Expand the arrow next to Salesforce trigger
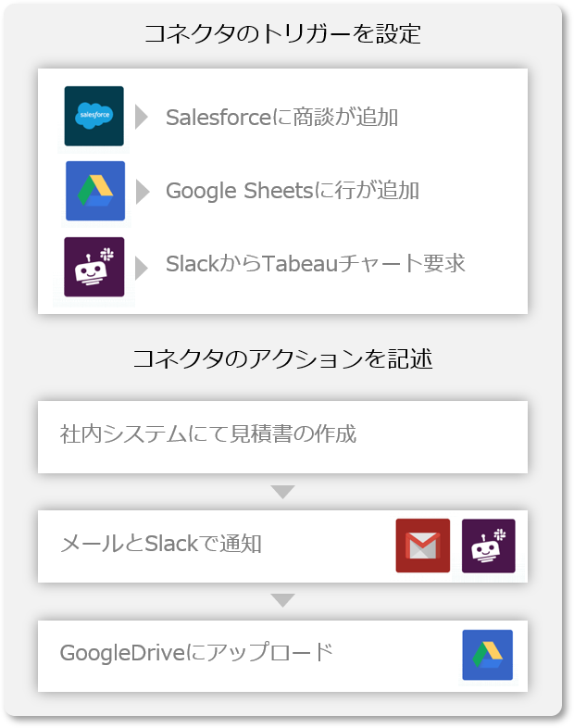This screenshot has height=728, width=574. [x=142, y=117]
